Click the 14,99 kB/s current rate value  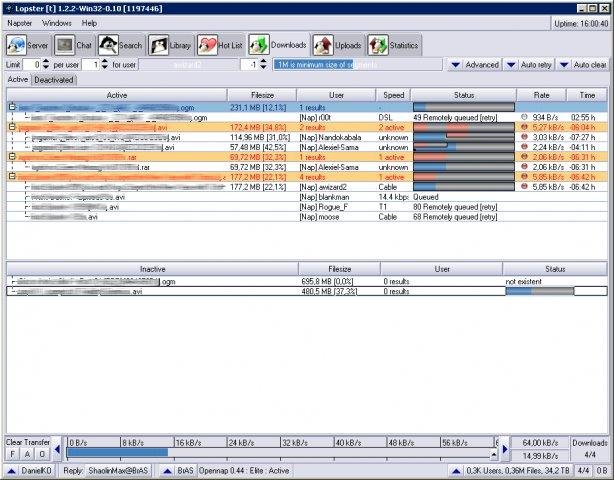click(x=540, y=456)
